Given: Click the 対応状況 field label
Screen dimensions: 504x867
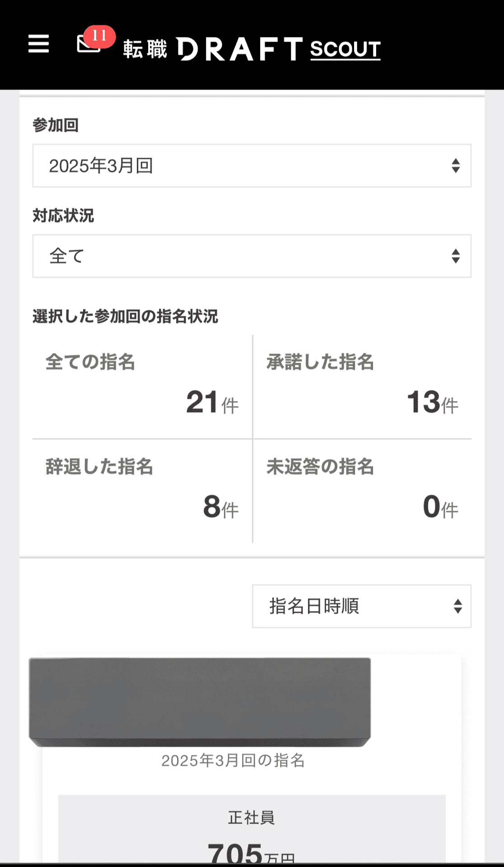Looking at the screenshot, I should coord(63,215).
